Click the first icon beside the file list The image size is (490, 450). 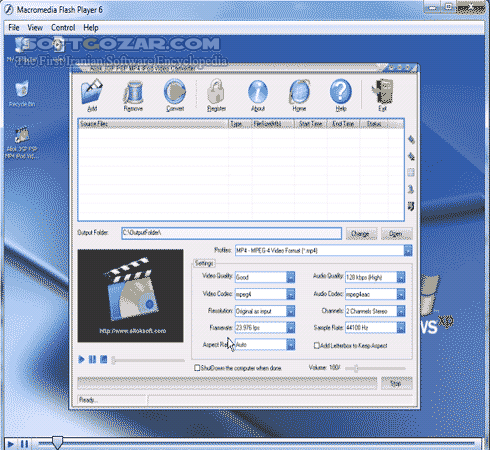point(411,140)
